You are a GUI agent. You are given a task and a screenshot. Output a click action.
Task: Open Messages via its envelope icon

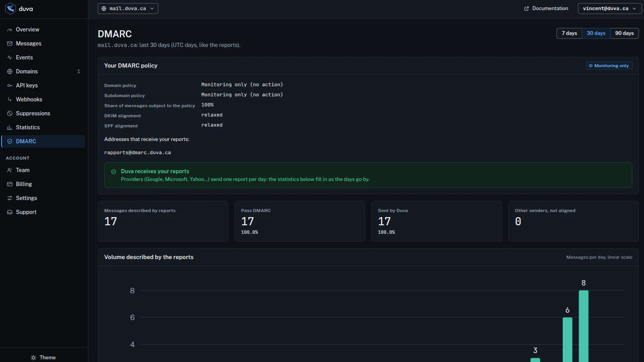10,44
